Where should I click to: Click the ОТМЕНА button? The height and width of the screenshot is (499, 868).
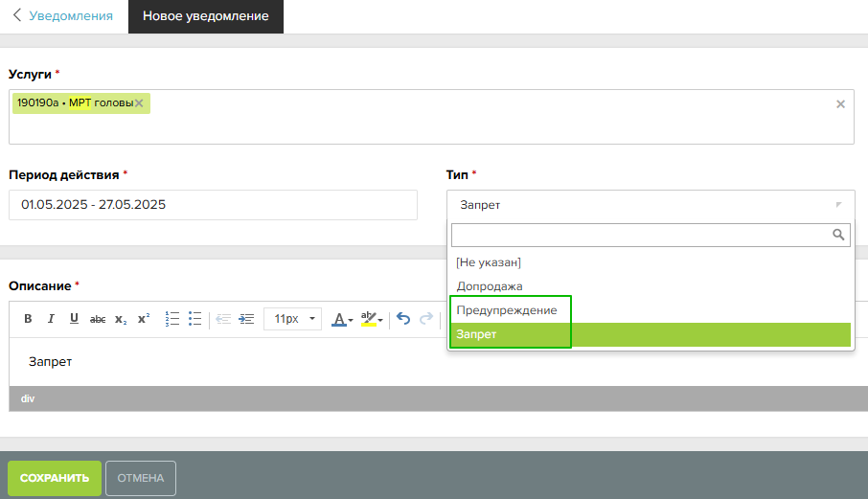(x=141, y=478)
